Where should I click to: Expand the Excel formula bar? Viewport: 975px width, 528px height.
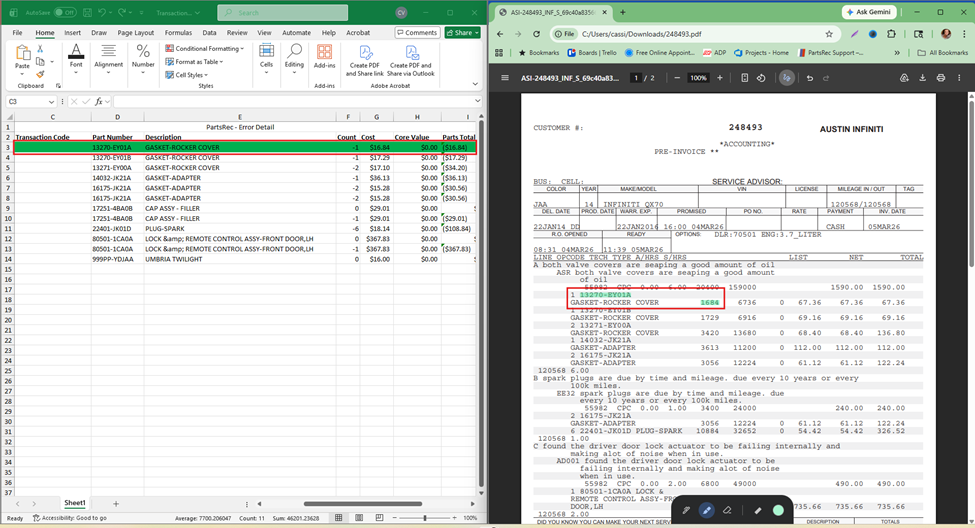click(478, 101)
